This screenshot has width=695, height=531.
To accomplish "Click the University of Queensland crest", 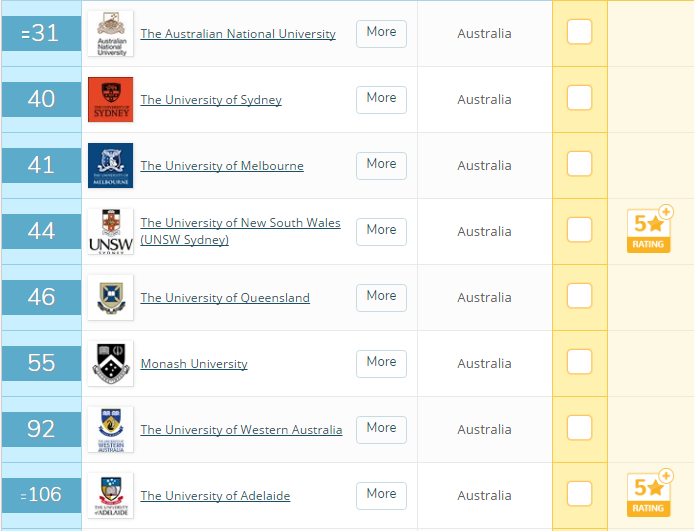I will [110, 297].
